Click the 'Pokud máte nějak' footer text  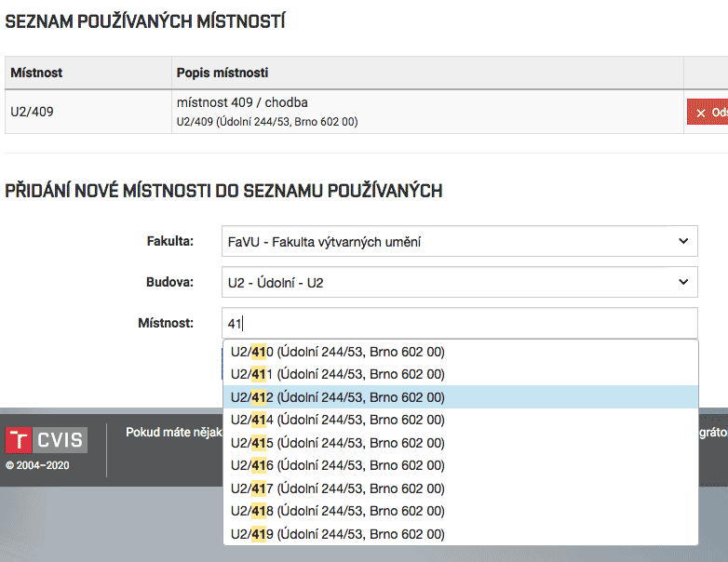coord(174,432)
